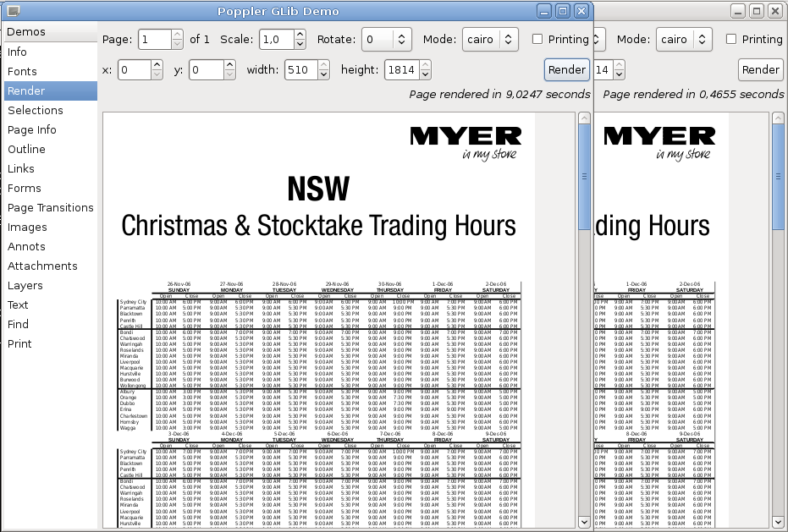
Task: Open the Layers demo
Action: (50, 285)
